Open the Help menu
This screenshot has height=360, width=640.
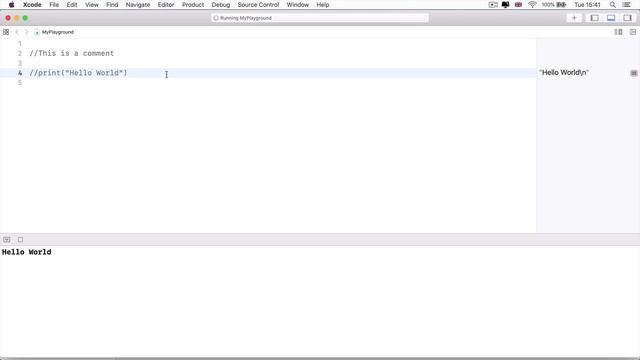point(322,5)
